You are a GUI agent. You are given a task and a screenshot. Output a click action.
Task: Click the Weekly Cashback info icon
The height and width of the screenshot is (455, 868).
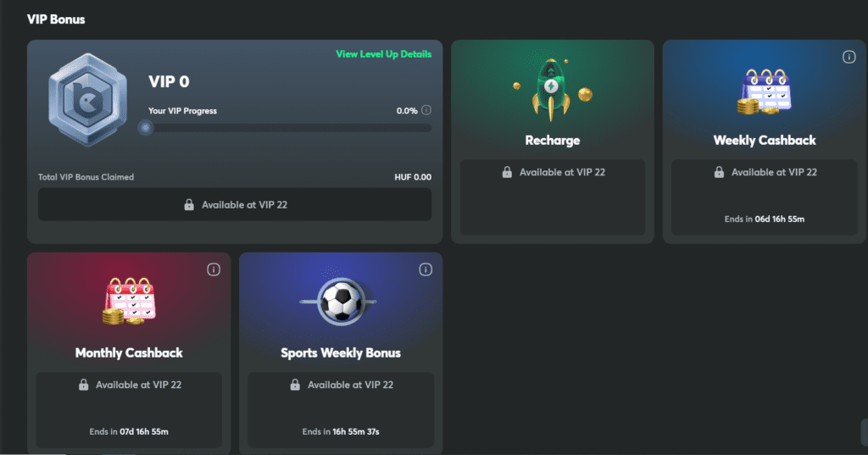(x=849, y=57)
